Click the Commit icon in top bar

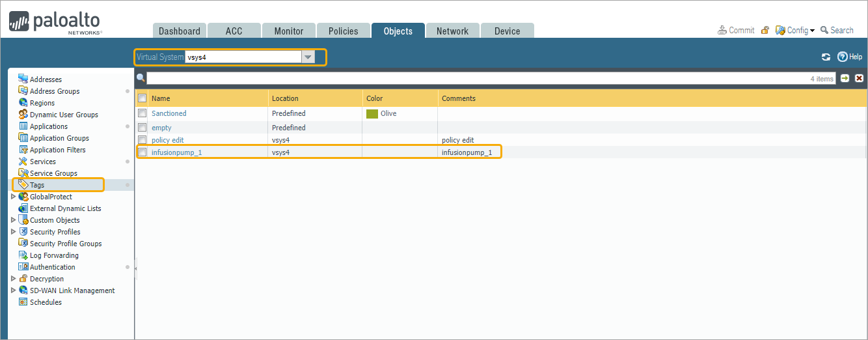pos(722,30)
